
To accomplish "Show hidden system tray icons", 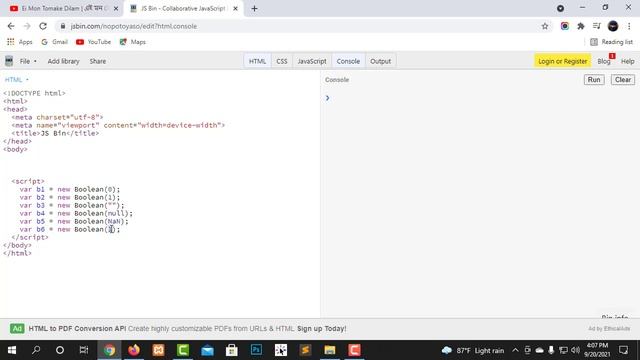I will click(x=515, y=350).
